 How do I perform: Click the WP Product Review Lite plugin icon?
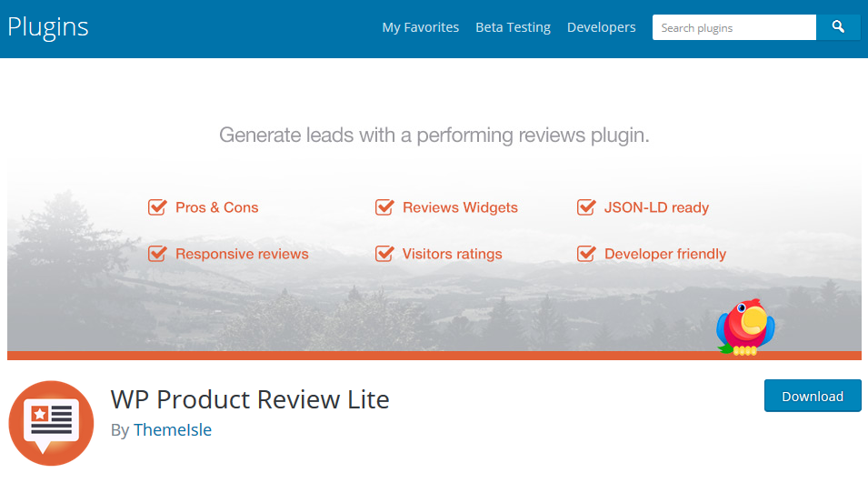(51, 423)
